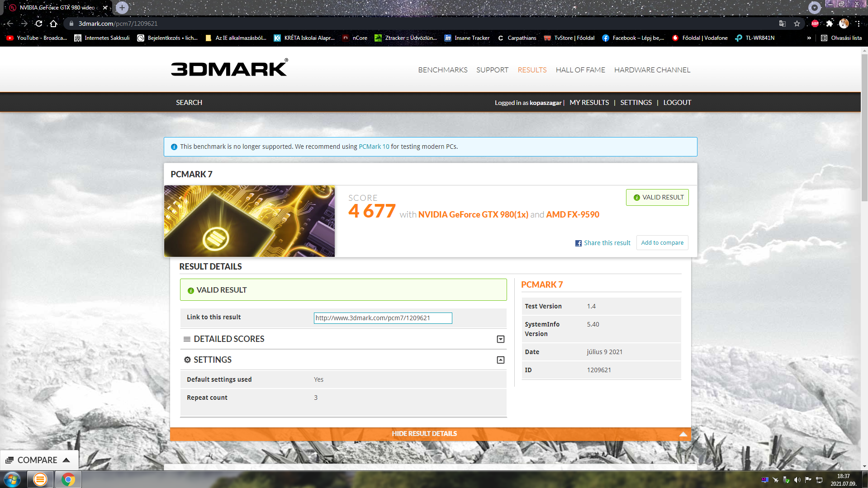Click AMD FX-9590 link

pyautogui.click(x=573, y=214)
